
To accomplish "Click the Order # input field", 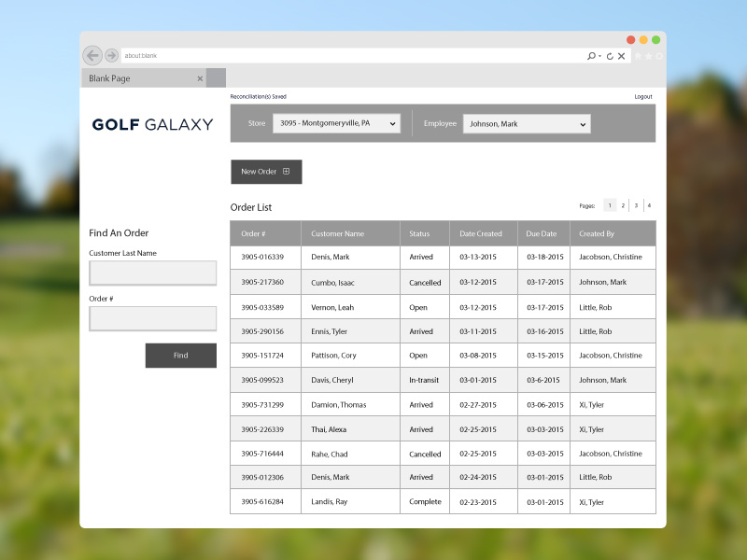I will 152,318.
